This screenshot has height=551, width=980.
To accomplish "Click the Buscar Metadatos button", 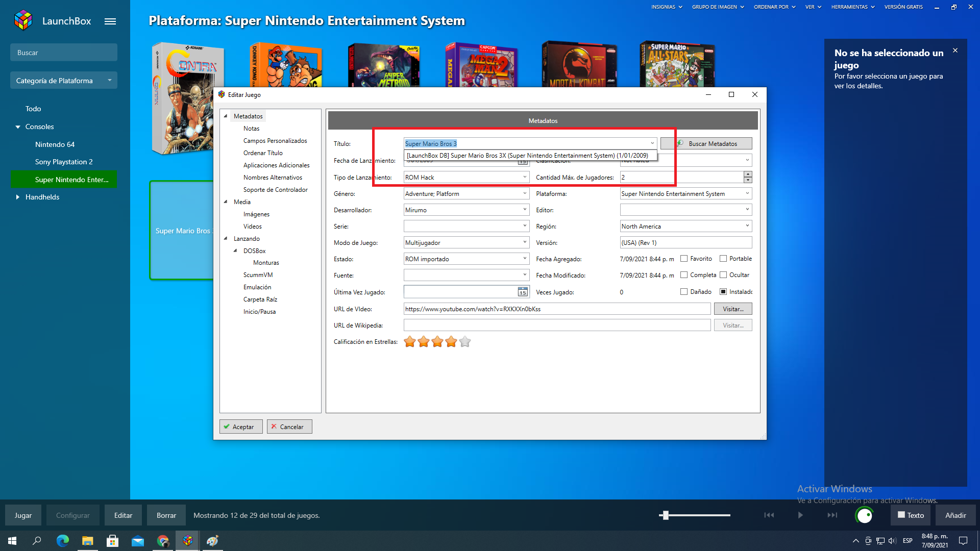I will coord(706,143).
